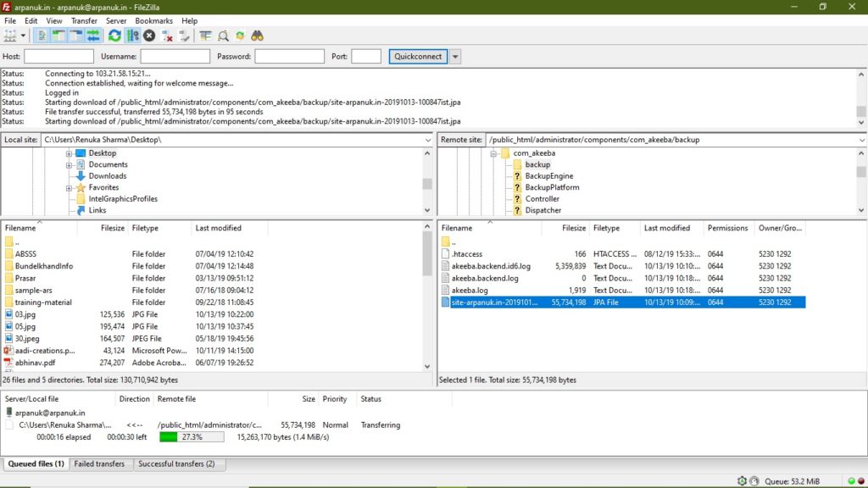Collapse the com_akeeba tree node

click(493, 153)
